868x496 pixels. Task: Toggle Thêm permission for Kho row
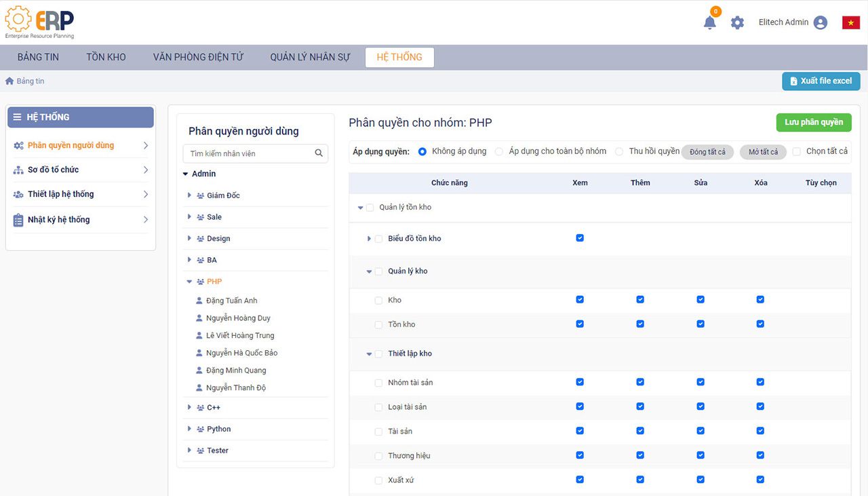click(x=640, y=300)
